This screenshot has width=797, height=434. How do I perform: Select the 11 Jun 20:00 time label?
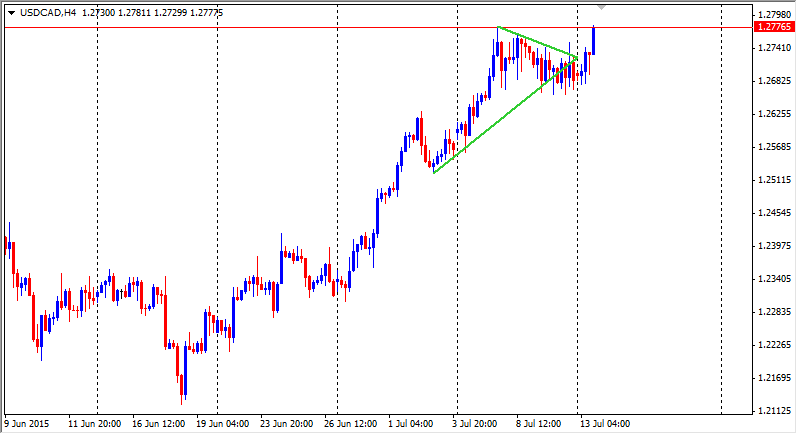click(95, 423)
